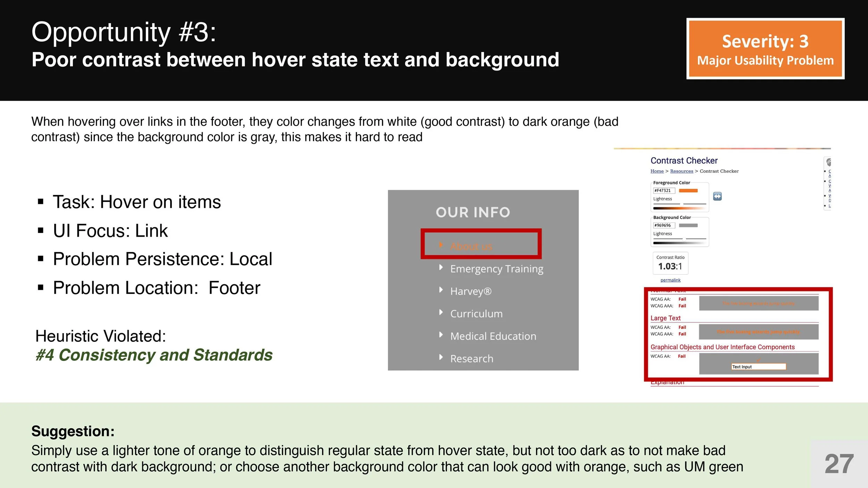868x488 pixels.
Task: Click the background hex field #969696
Action: 663,225
